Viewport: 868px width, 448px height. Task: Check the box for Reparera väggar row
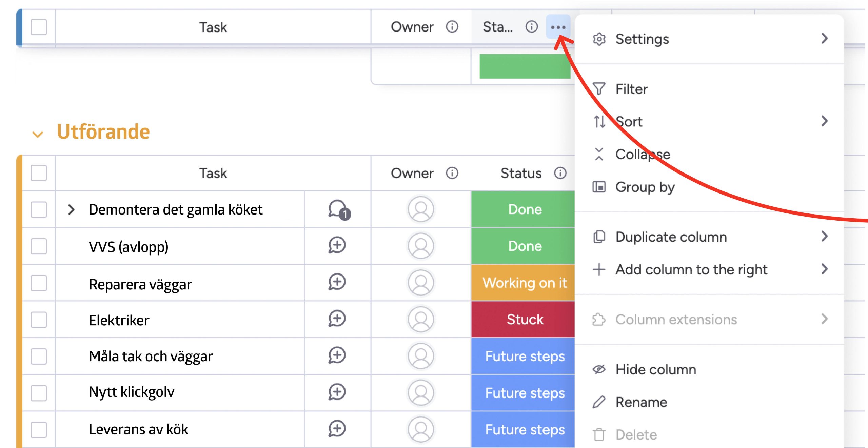[39, 283]
